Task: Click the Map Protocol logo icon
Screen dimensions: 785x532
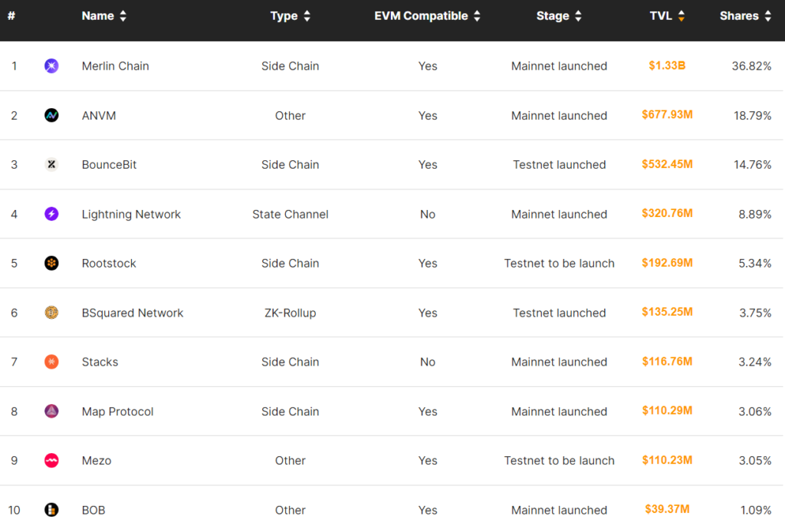Action: tap(51, 412)
